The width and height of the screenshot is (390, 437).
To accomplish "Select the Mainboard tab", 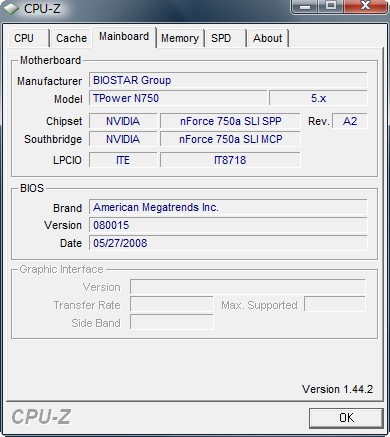I will [124, 37].
